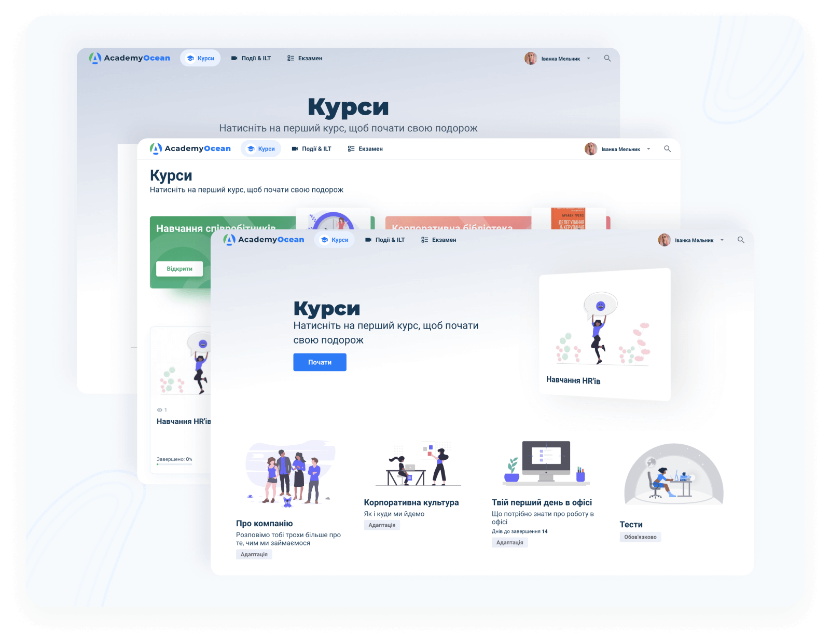This screenshot has height=644, width=830.
Task: Click Адаптація tag under Твій перший день
Action: (x=510, y=542)
